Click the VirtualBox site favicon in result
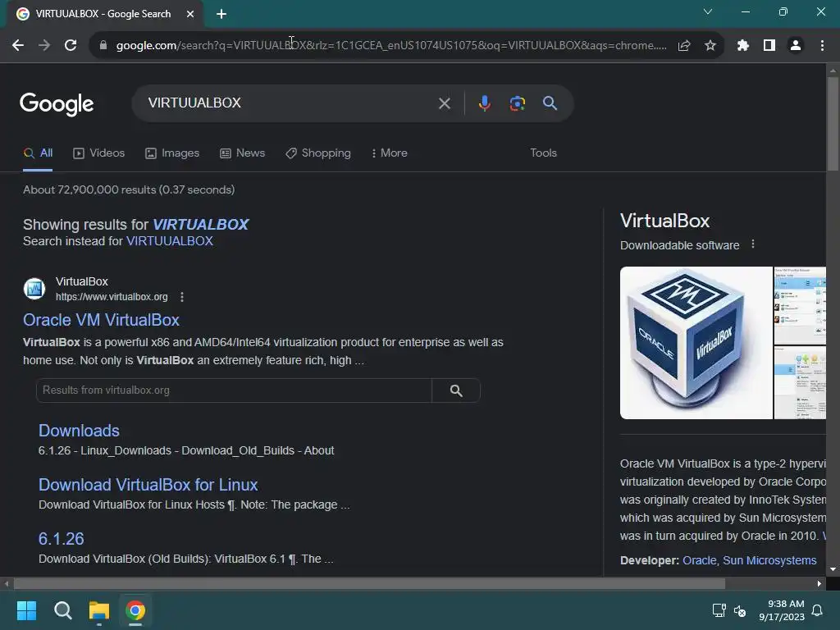Screen dimensions: 840x630 coord(34,289)
